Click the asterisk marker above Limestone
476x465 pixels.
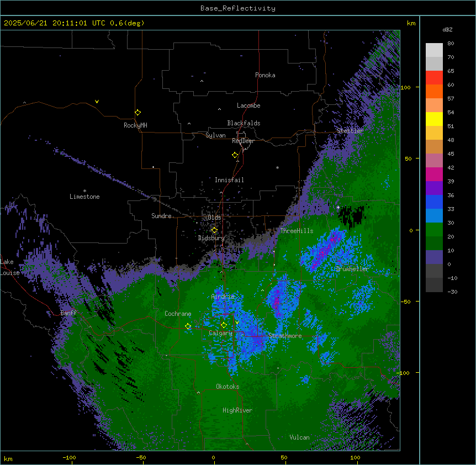click(84, 191)
